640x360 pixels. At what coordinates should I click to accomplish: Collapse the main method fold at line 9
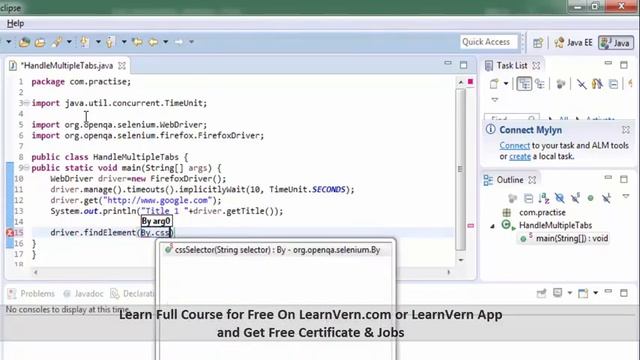click(x=26, y=168)
